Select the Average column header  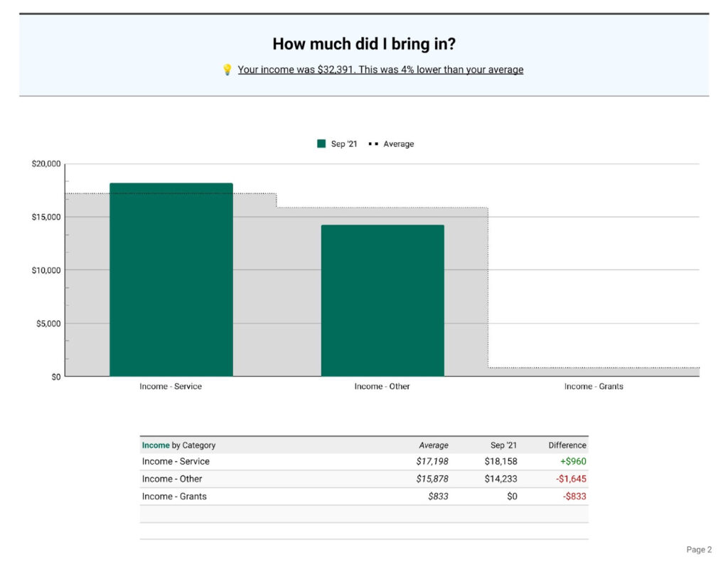click(x=435, y=445)
